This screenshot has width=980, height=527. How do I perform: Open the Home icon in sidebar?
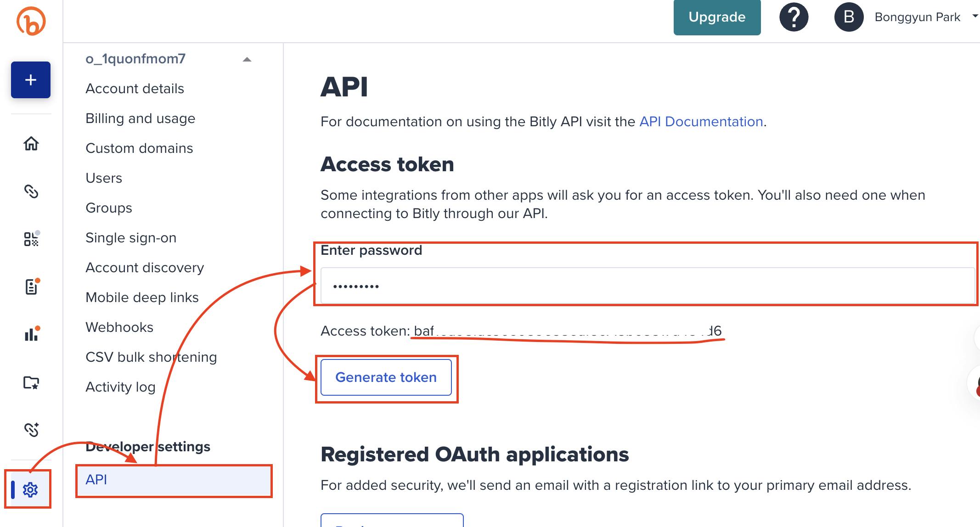coord(31,144)
